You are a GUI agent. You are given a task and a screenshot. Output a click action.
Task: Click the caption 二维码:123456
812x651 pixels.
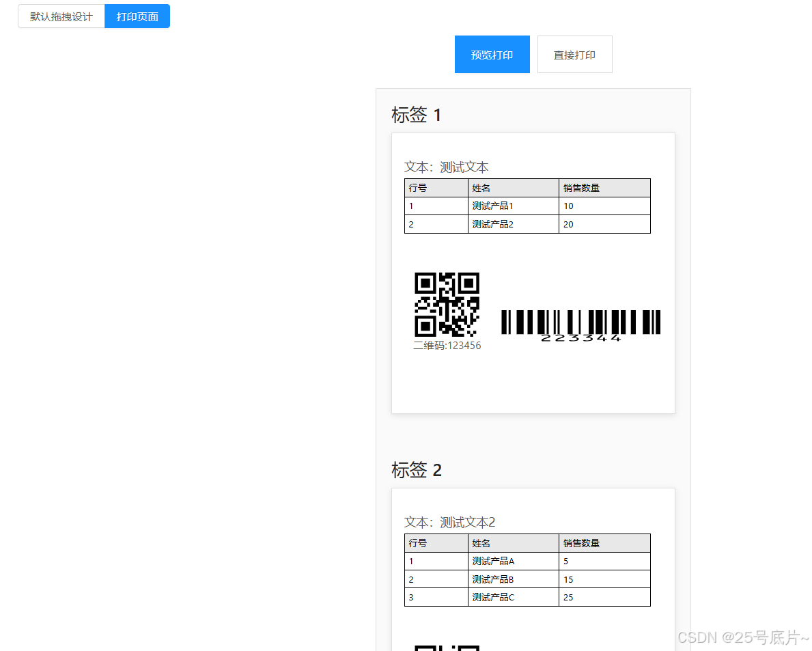447,346
